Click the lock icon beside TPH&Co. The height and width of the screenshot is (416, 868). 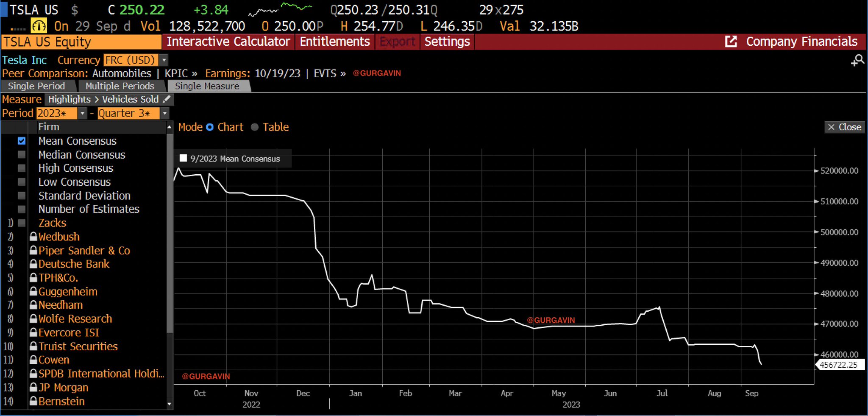click(x=33, y=278)
